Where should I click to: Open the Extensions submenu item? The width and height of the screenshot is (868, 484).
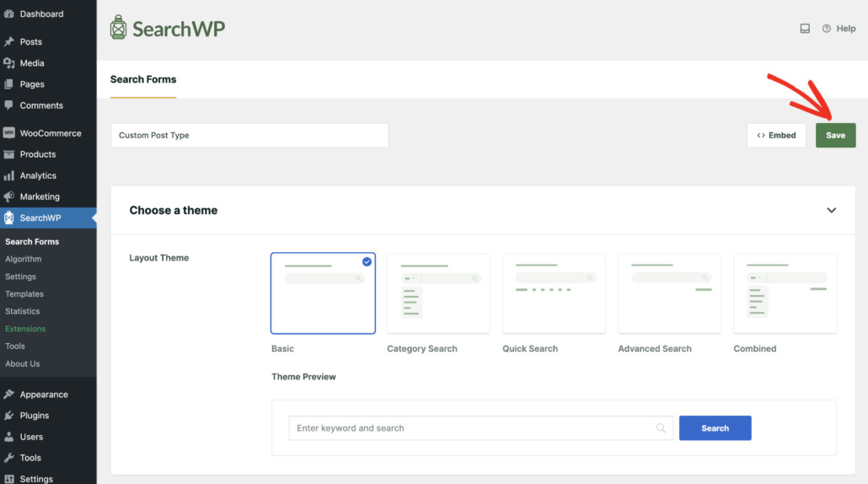tap(25, 328)
